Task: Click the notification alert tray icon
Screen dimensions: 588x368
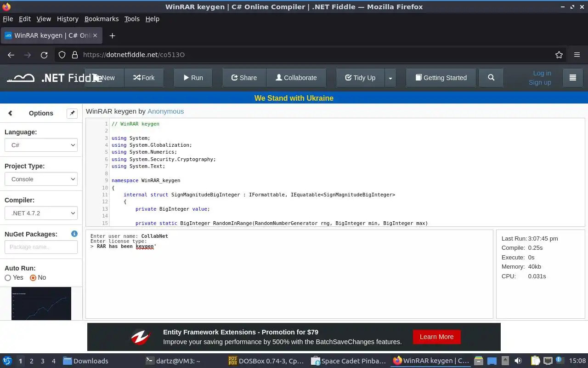Action: tap(559, 360)
